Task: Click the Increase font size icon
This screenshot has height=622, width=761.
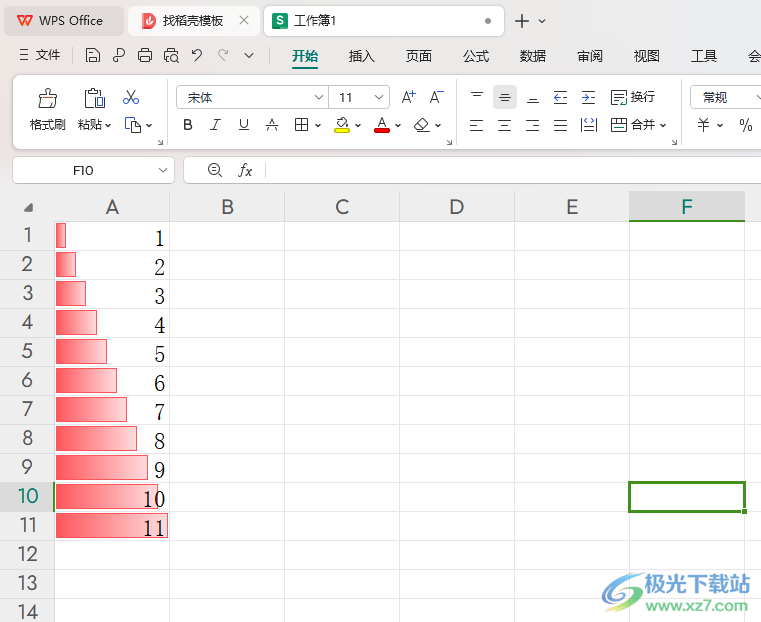Action: tap(408, 97)
